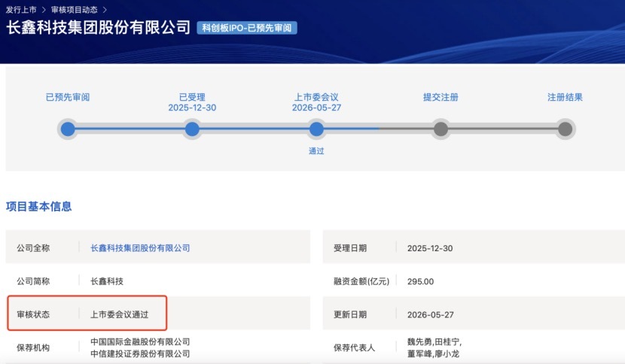This screenshot has width=625, height=364.
Task: Click representatives 魏先勇,田桂宁
Action: pyautogui.click(x=434, y=341)
